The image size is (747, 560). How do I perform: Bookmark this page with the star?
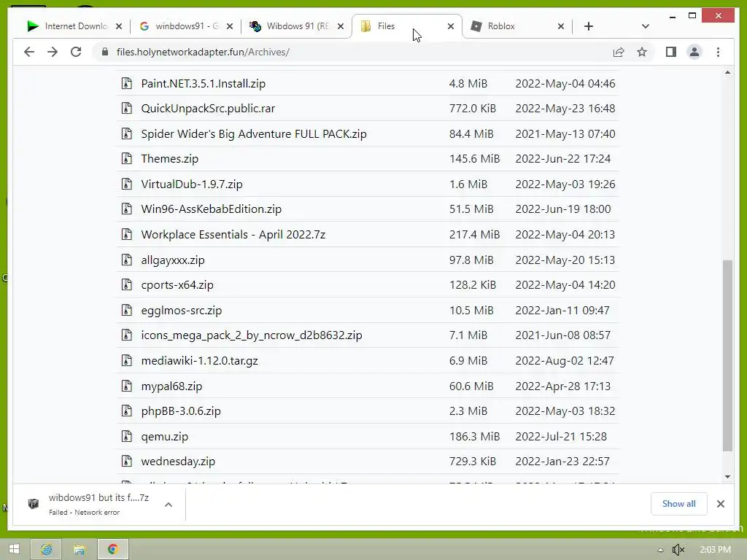click(642, 52)
